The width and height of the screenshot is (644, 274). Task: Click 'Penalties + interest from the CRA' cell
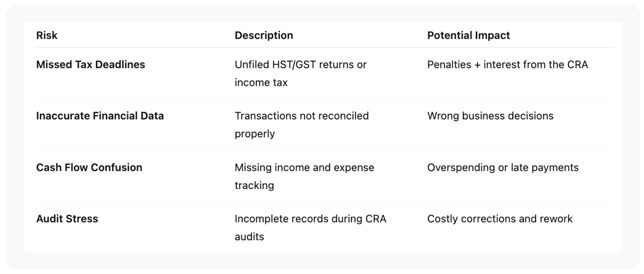coord(507,64)
